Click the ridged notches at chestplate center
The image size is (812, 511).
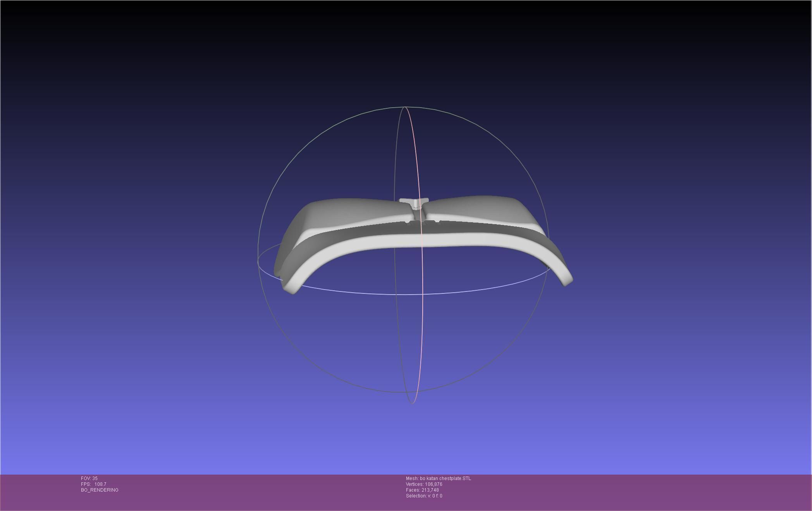pyautogui.click(x=424, y=223)
